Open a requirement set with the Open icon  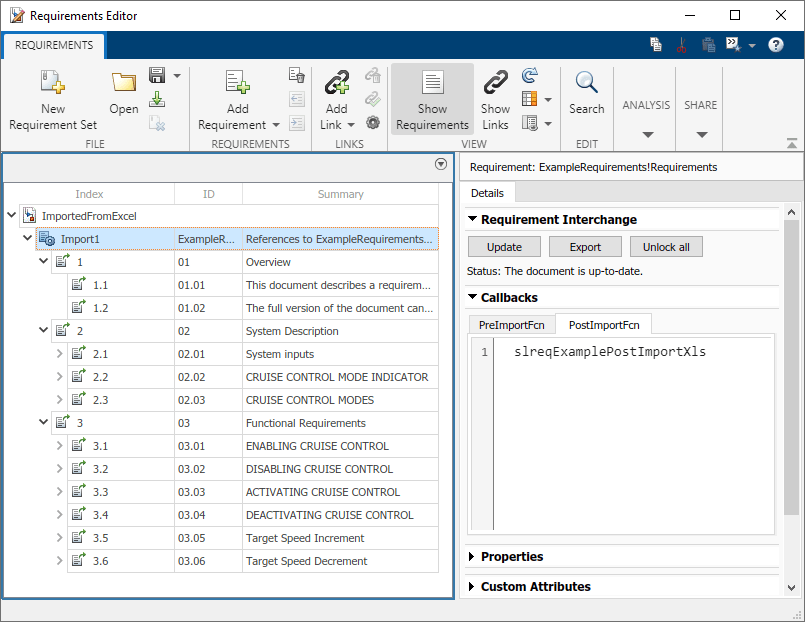[x=124, y=84]
